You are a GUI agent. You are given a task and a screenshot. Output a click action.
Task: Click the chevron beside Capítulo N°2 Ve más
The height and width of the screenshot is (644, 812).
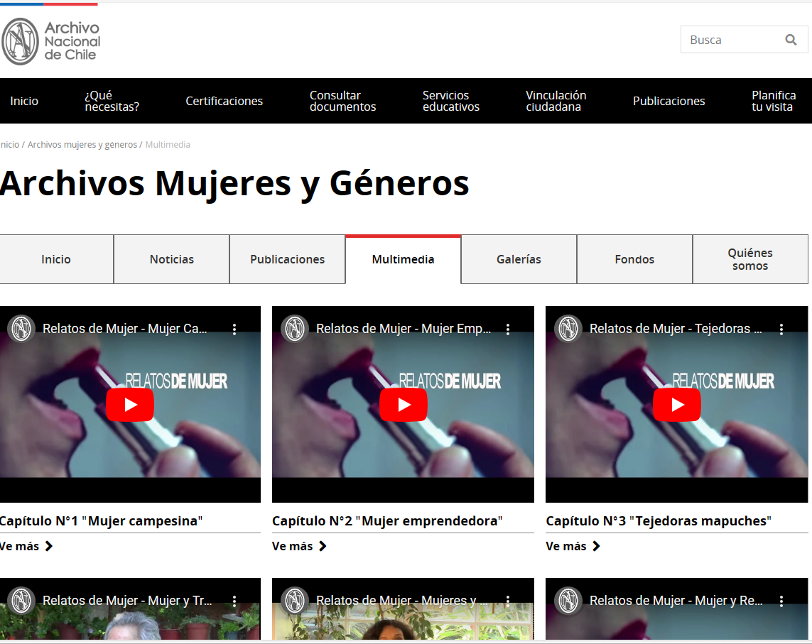[323, 546]
